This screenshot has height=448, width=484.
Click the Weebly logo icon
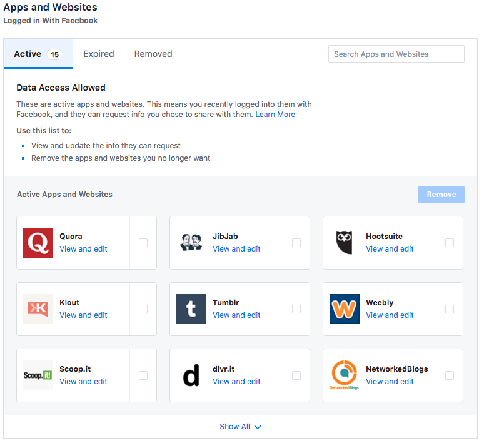tap(344, 309)
